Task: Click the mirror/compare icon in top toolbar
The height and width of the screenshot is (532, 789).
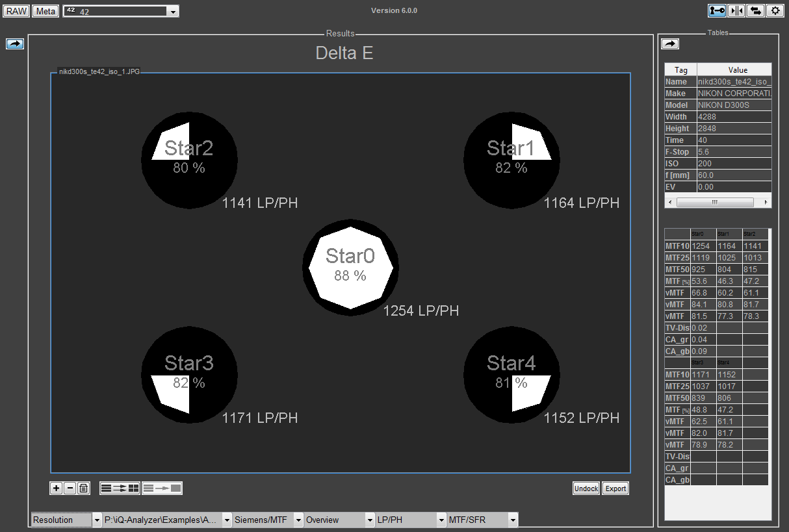Action: 736,10
